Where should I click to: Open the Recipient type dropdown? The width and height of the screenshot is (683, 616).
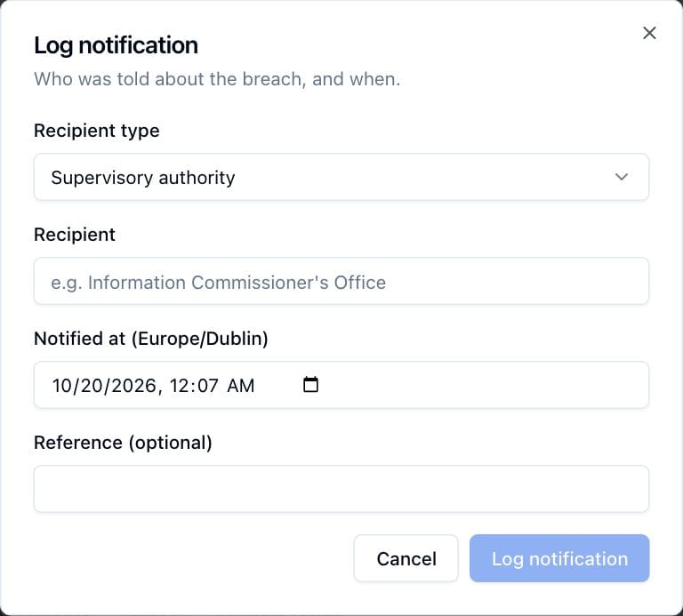341,177
